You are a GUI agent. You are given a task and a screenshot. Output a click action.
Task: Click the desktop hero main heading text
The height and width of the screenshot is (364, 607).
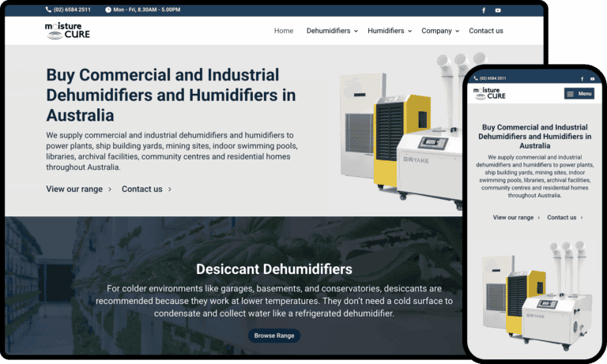pos(171,95)
